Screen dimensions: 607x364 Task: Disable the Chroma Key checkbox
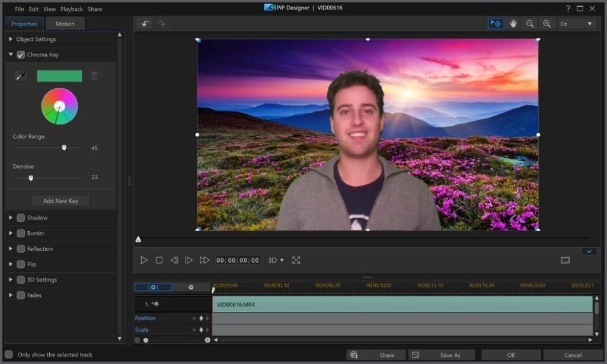(21, 55)
